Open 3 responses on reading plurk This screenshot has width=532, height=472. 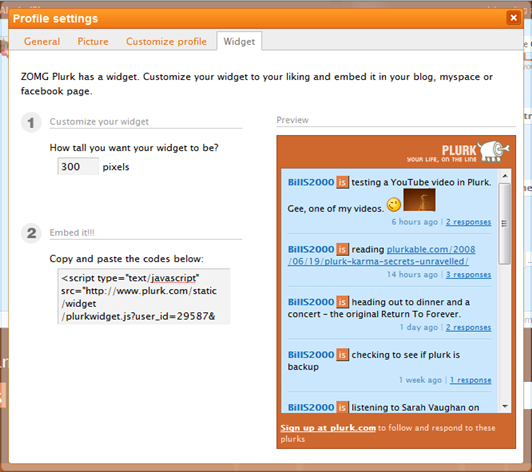click(x=468, y=275)
